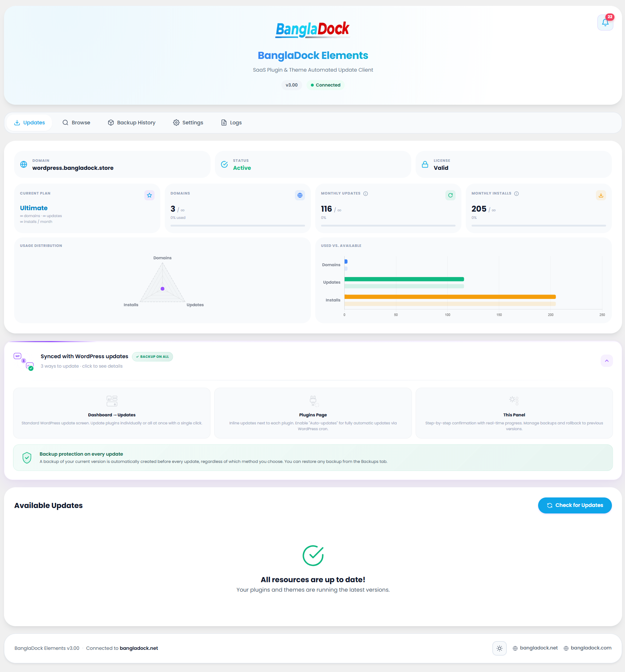Click the download icon on Monthly Installs card
The width and height of the screenshot is (625, 672).
coord(601,195)
